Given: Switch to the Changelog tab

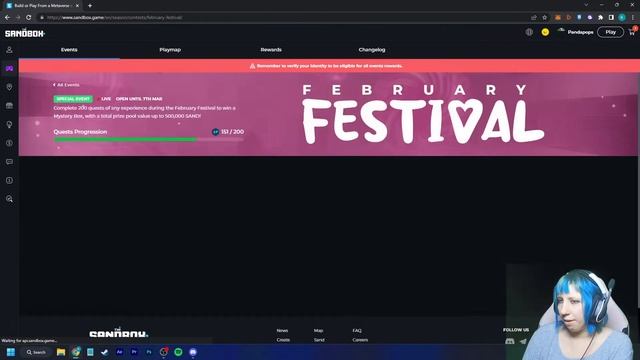Looking at the screenshot, I should 372,50.
